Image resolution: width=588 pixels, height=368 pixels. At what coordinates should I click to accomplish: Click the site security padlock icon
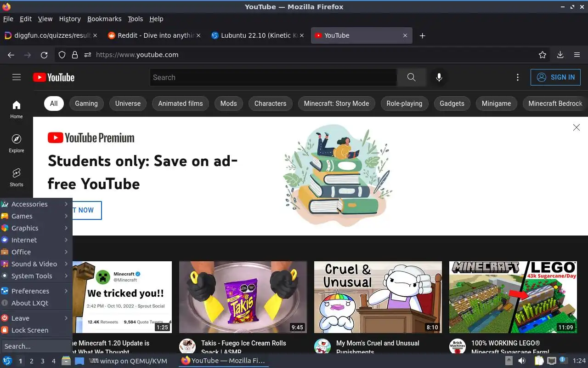75,55
